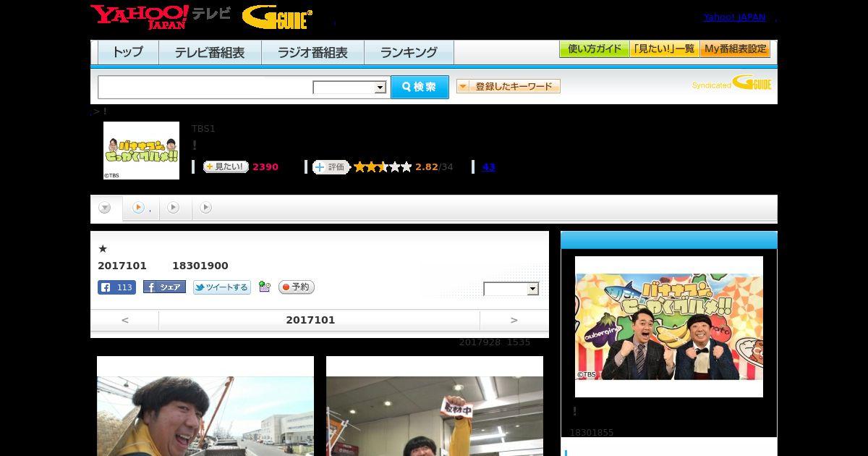Select the orange play icon tab
The height and width of the screenshot is (456, 868).
(138, 208)
